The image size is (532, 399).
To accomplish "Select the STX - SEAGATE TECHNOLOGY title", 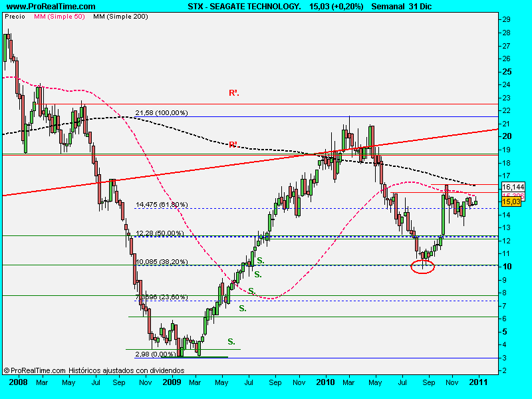I will (244, 7).
